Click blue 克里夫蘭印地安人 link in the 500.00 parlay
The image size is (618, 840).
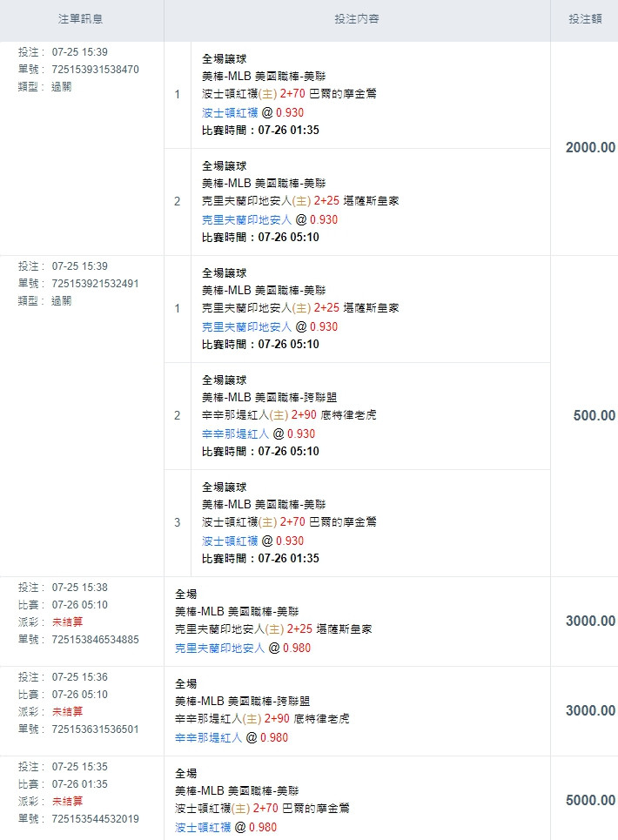point(246,326)
